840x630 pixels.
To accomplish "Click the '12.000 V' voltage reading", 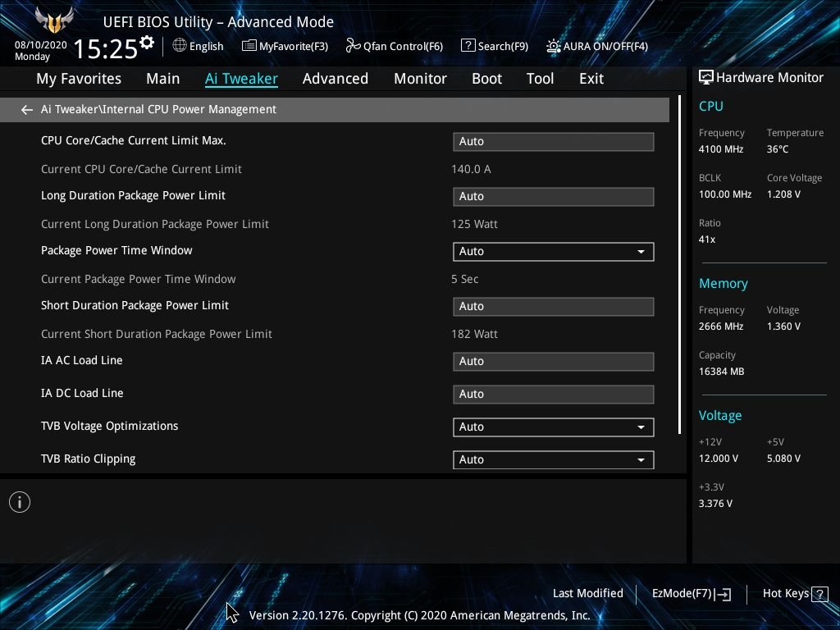I will [x=718, y=459].
